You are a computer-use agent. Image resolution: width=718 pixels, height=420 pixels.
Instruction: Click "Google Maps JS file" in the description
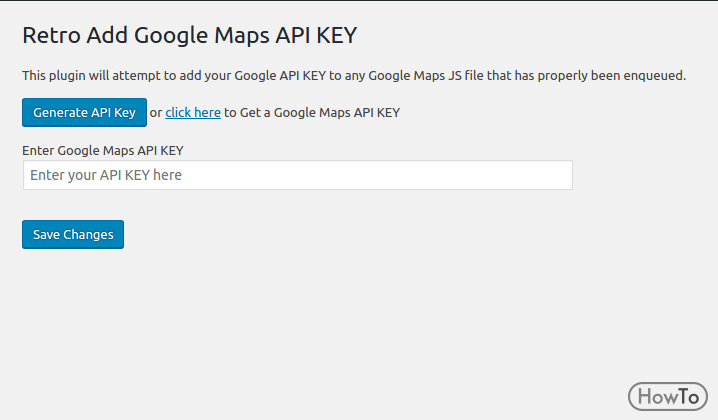[426, 76]
